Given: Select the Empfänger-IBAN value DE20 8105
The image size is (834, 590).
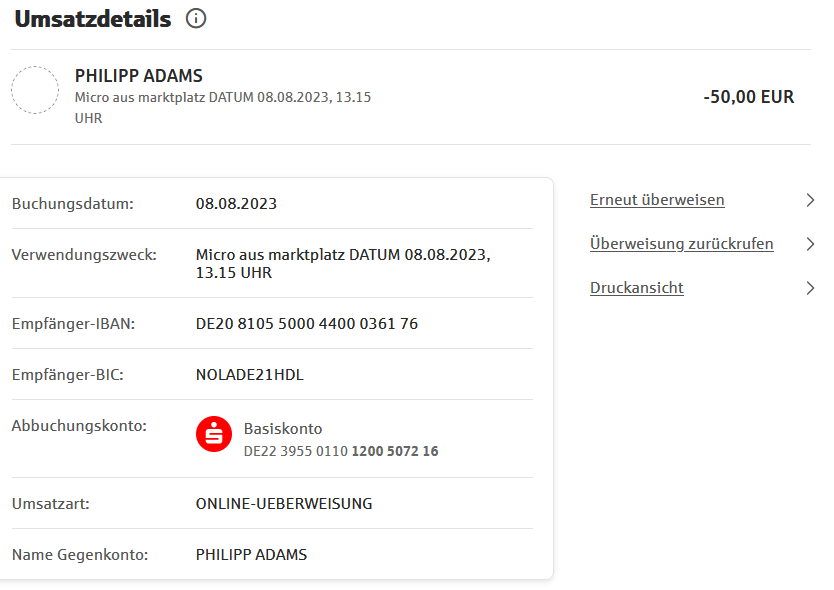Looking at the screenshot, I should 306,323.
